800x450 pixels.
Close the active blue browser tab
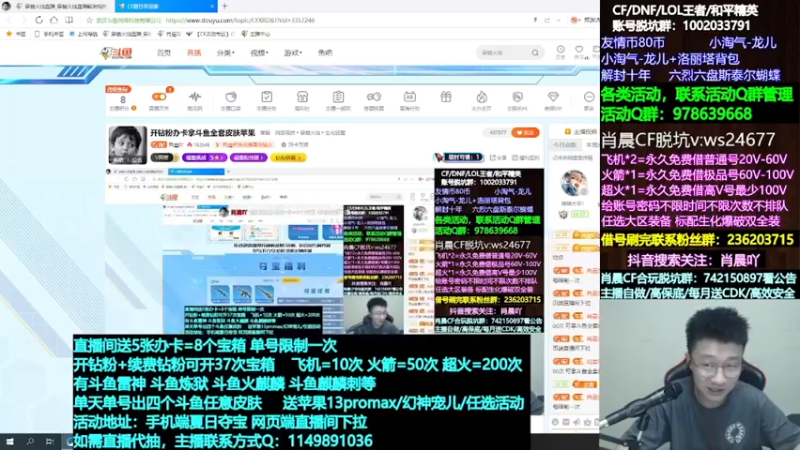(212, 6)
